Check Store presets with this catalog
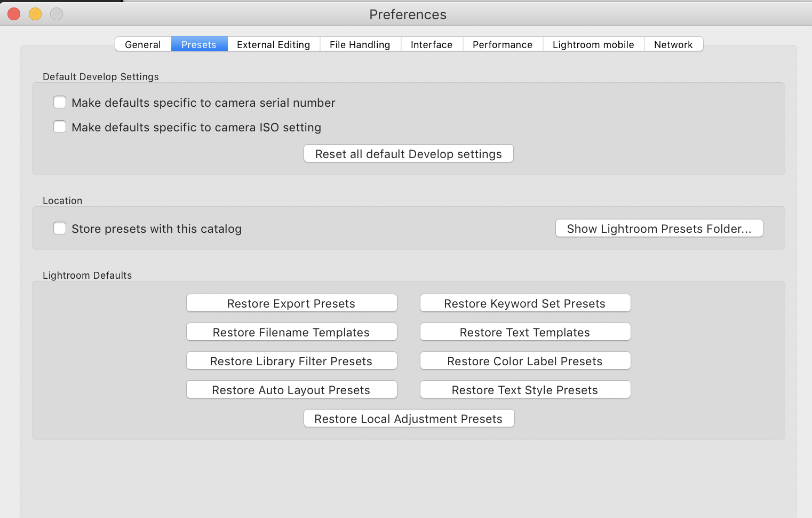 click(60, 228)
